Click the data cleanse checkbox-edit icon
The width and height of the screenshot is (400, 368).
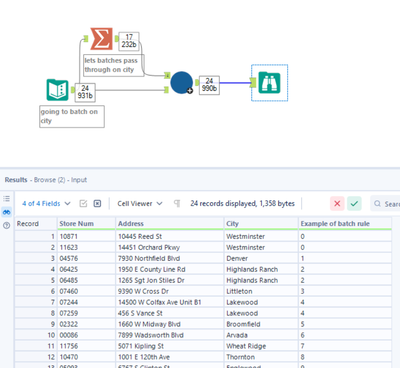pyautogui.click(x=83, y=203)
